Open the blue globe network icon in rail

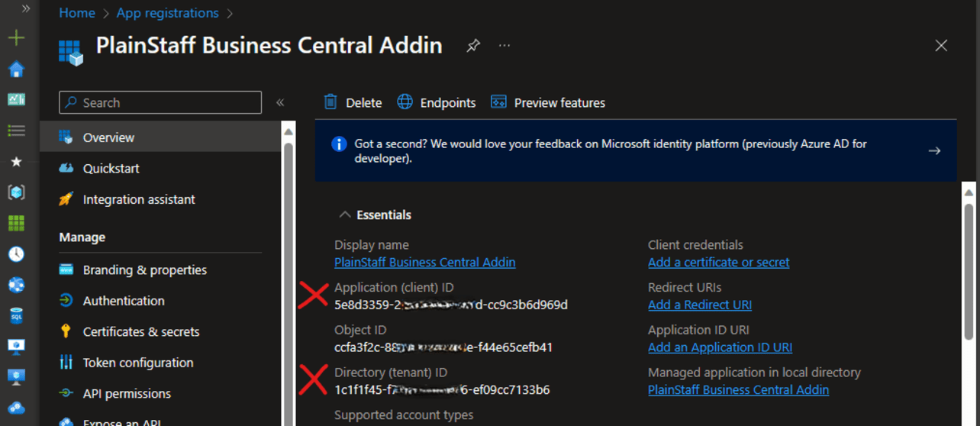pos(16,285)
